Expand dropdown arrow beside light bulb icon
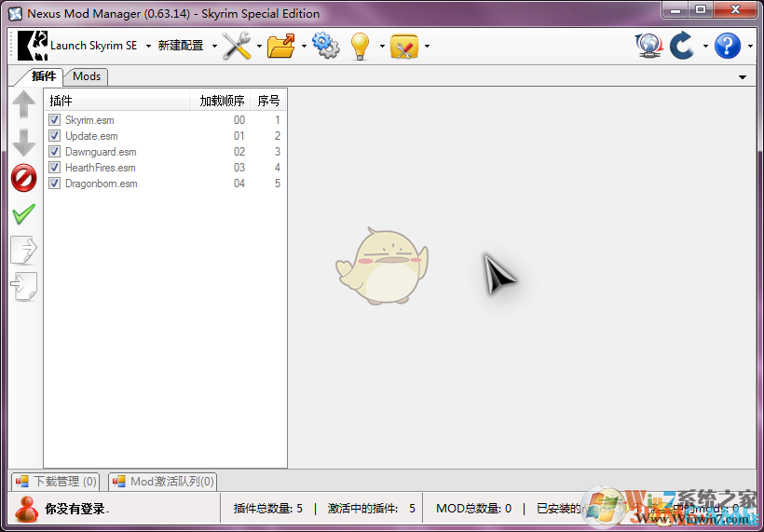The image size is (764, 532). pos(382,47)
